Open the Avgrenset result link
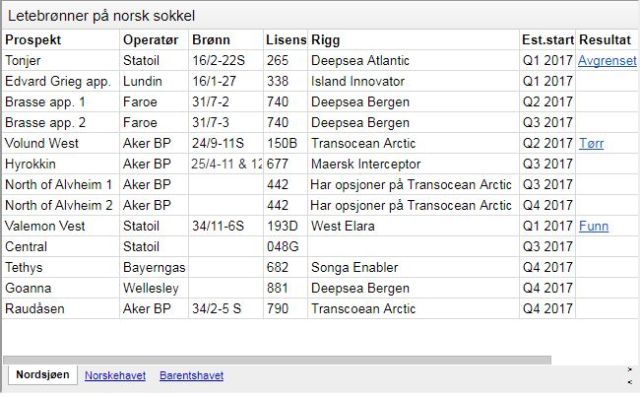Screen dimensions: 640x397 coord(607,61)
